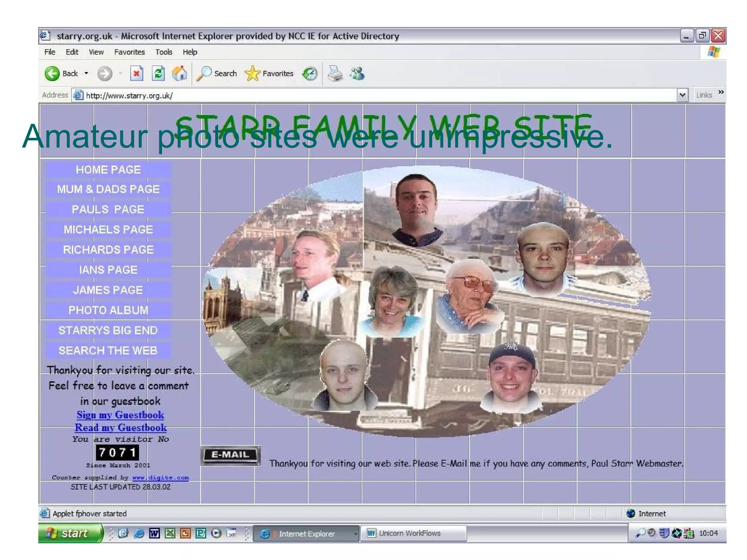Click Sign my Guestbook link
Screen dimensions: 747x560
coord(120,415)
